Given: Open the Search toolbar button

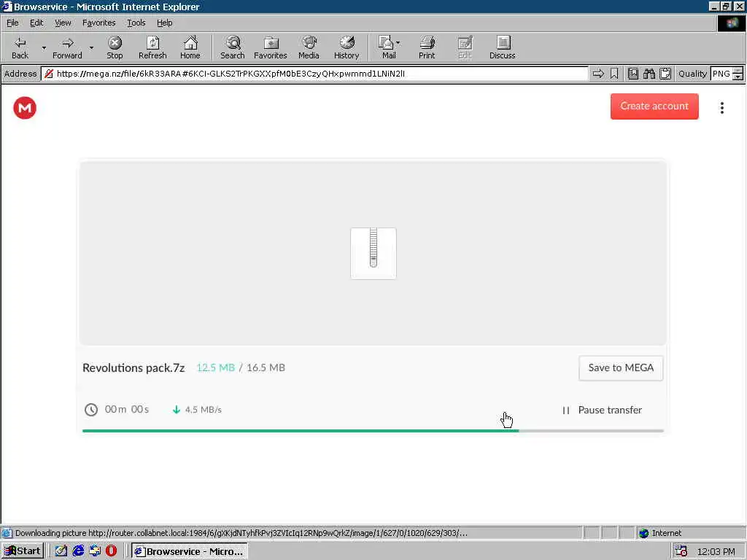Looking at the screenshot, I should (233, 47).
